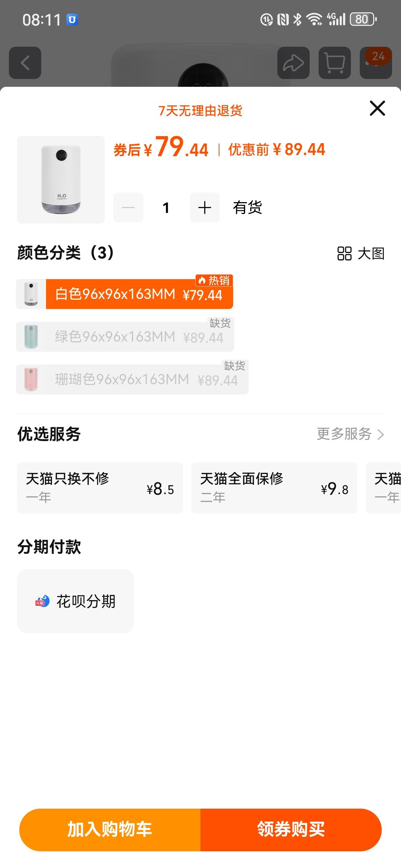Screen dimensions: 401x868
Task: Tap the back arrow icon
Action: pos(25,63)
